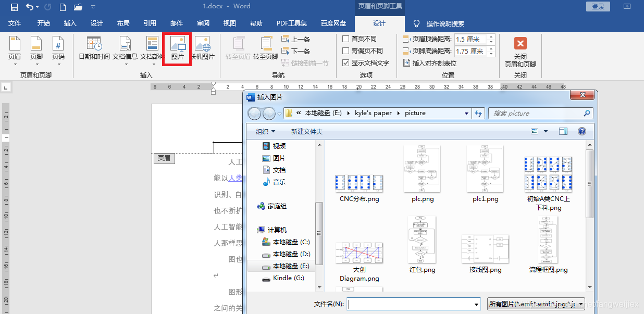Image resolution: width=644 pixels, height=314 pixels.
Task: Click the 登录 sign-in button
Action: pos(598,6)
